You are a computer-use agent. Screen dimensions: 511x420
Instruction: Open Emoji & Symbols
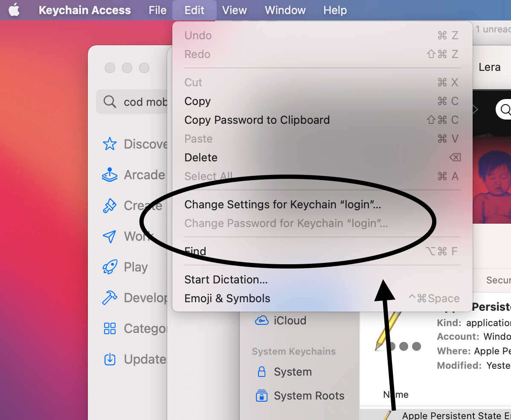pyautogui.click(x=322, y=298)
